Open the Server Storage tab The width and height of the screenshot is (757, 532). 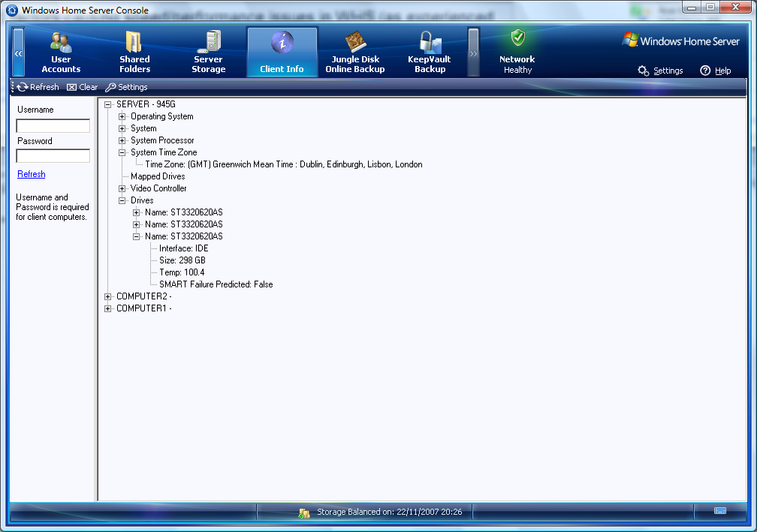click(209, 52)
